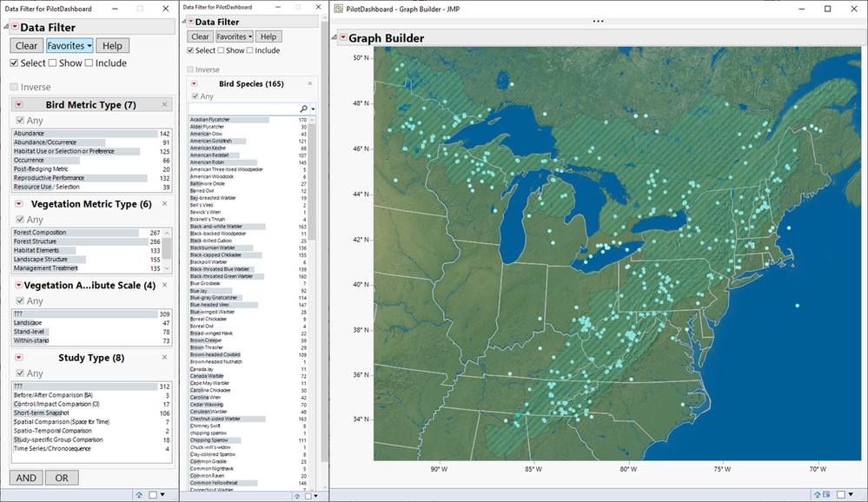Toggle the Any checkbox under Bird Species
The height and width of the screenshot is (502, 868).
(x=195, y=96)
